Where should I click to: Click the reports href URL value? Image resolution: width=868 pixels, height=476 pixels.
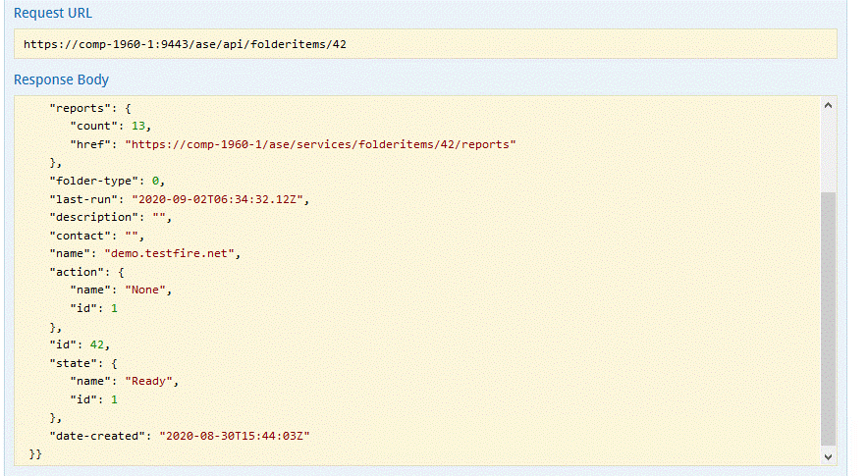coord(320,144)
